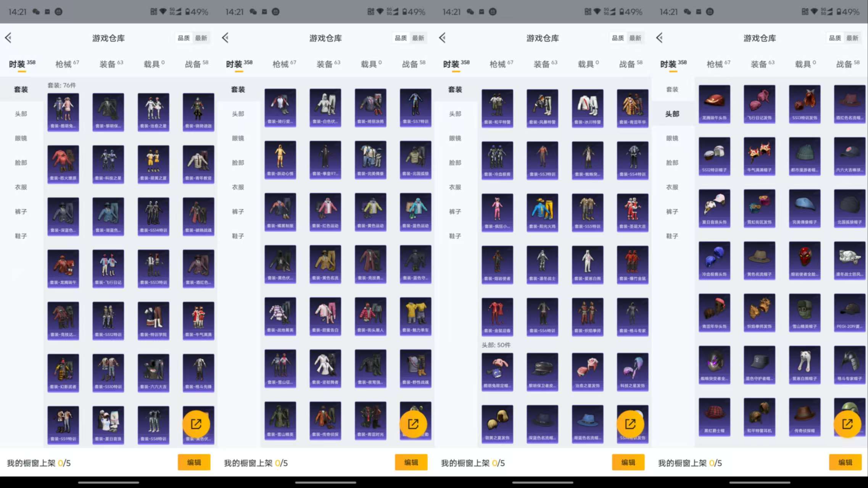Switch sorting to 最新 on 套装: 76件 screen

pos(201,38)
